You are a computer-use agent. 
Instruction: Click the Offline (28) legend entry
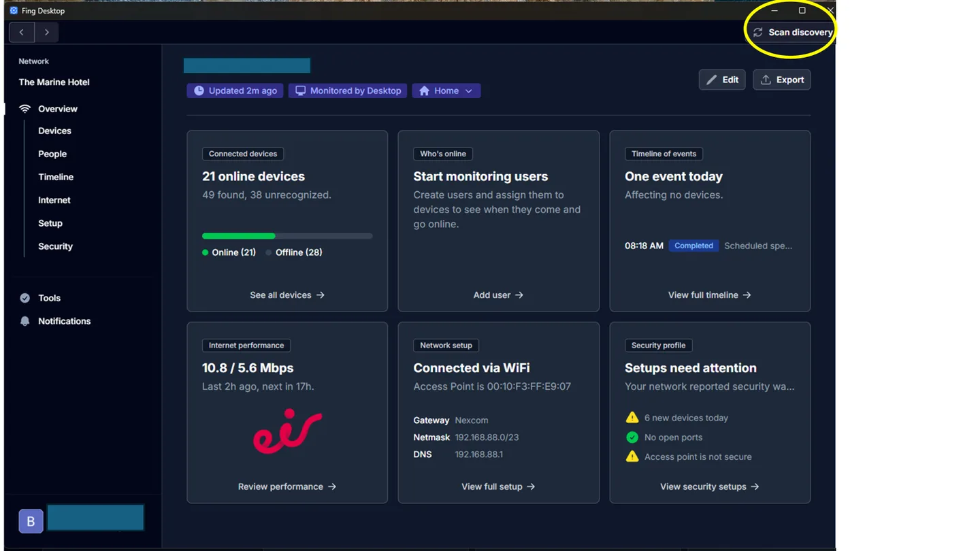click(294, 252)
